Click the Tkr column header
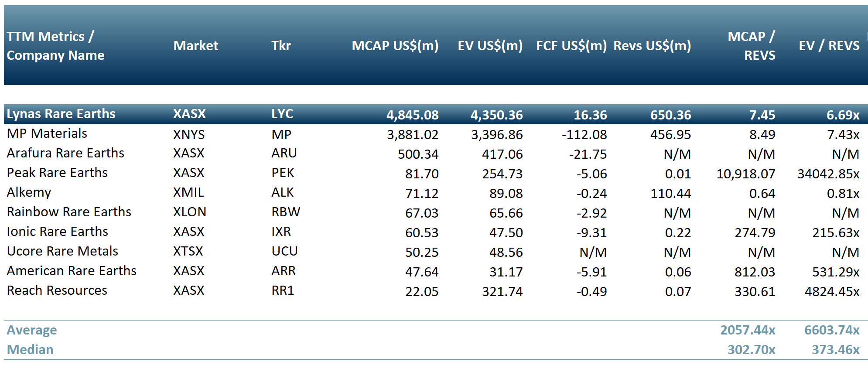 (281, 46)
